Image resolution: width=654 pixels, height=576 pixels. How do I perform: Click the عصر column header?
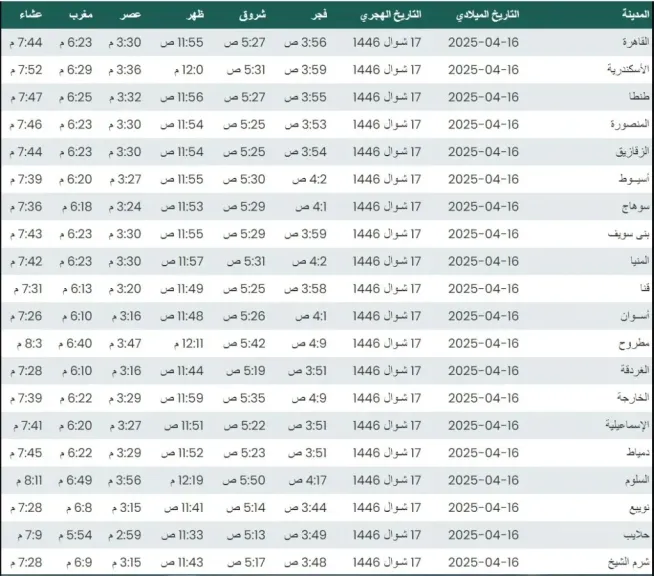pyautogui.click(x=131, y=15)
